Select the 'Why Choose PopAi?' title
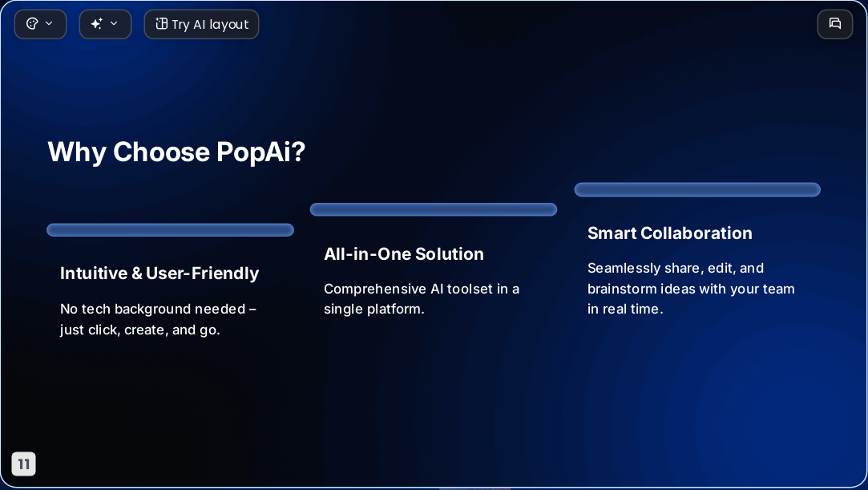The width and height of the screenshot is (868, 490). [x=176, y=152]
